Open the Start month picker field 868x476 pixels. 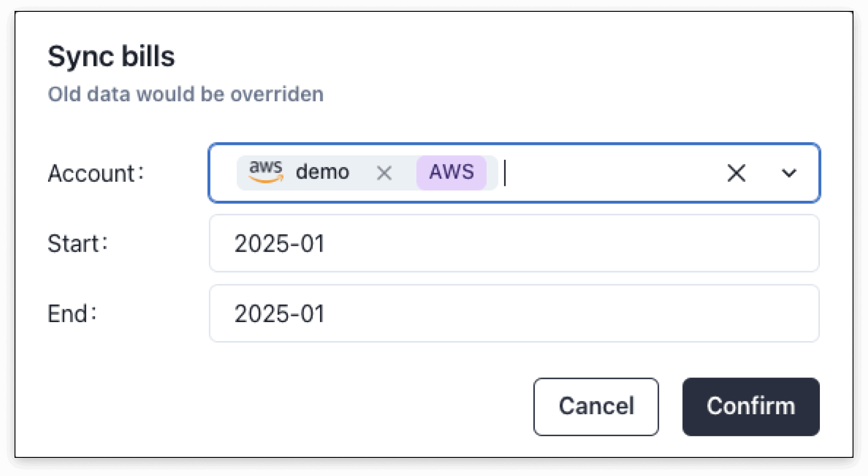(514, 243)
